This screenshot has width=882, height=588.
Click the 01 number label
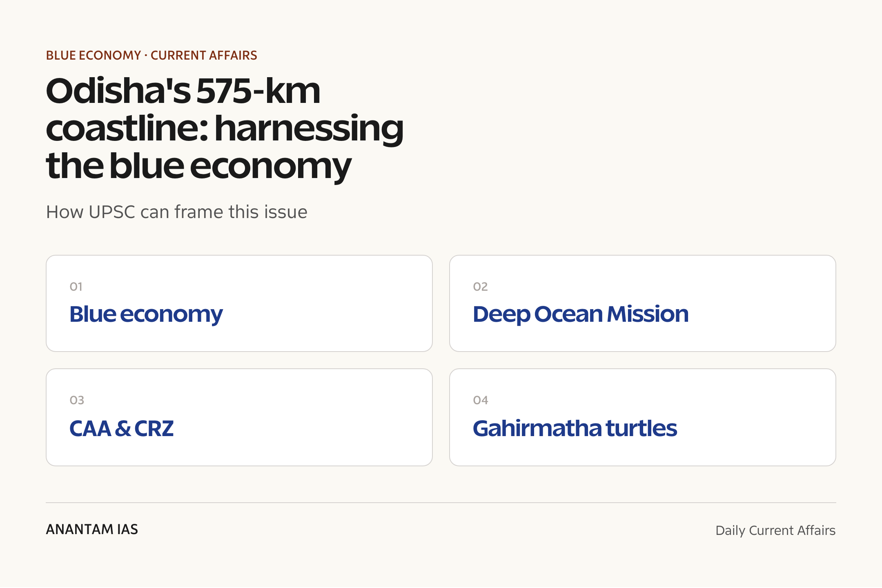pos(76,287)
